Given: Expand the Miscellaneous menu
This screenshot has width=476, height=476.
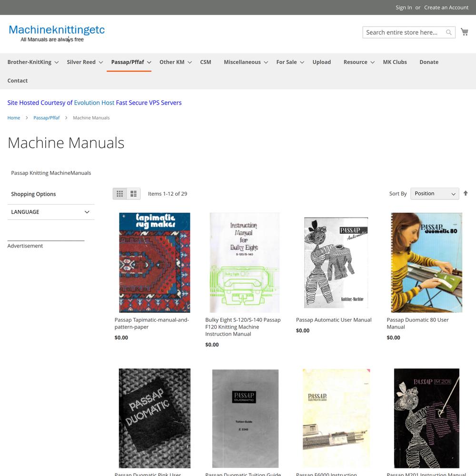Looking at the screenshot, I should tap(246, 62).
